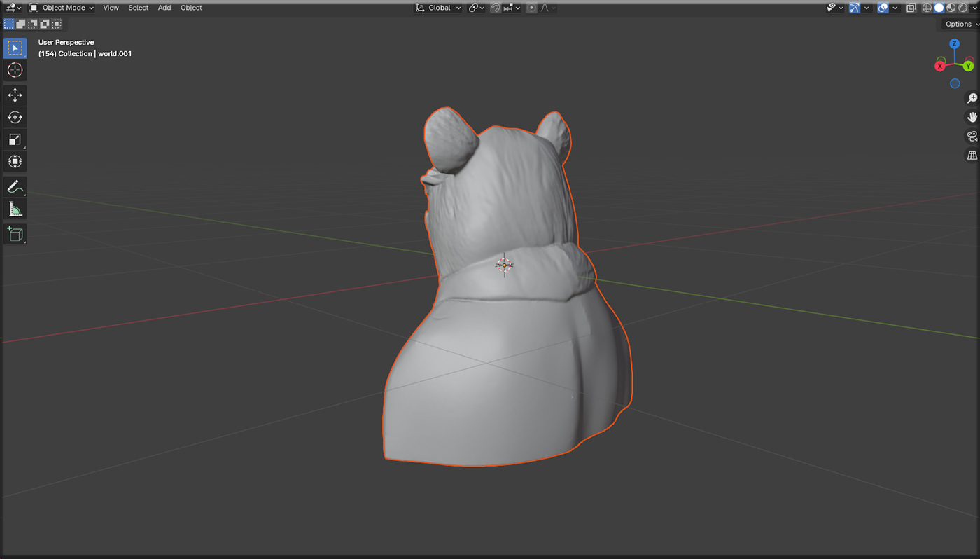The height and width of the screenshot is (559, 980).
Task: Select the Move tool
Action: pyautogui.click(x=15, y=95)
